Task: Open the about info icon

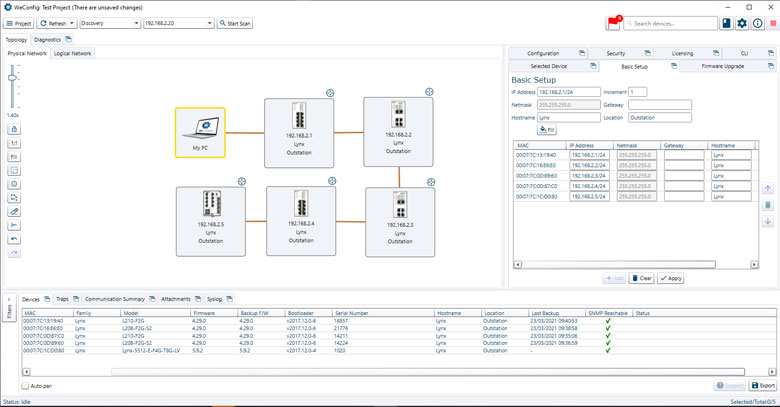Action: pyautogui.click(x=758, y=23)
